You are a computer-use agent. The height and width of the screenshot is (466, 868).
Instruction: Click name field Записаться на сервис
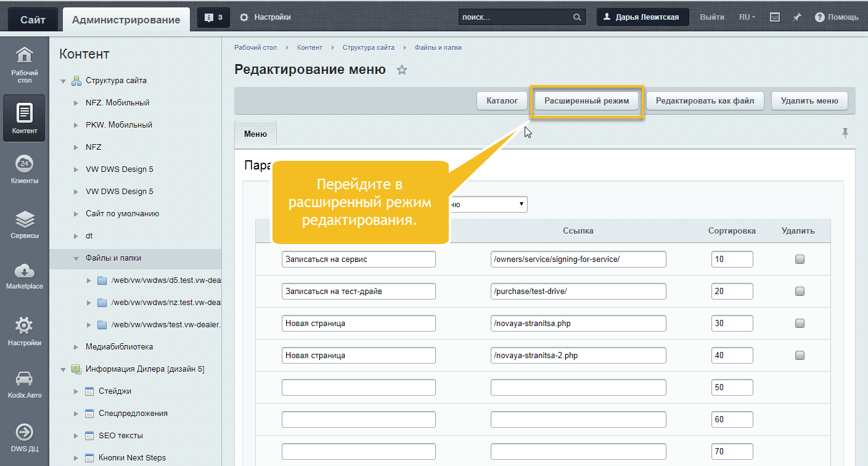(358, 259)
